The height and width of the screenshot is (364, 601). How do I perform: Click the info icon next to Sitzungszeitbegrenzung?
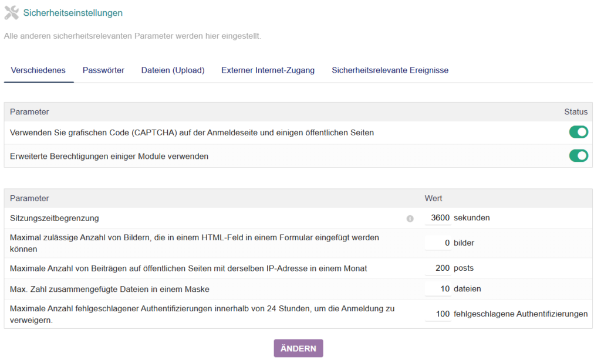(410, 218)
